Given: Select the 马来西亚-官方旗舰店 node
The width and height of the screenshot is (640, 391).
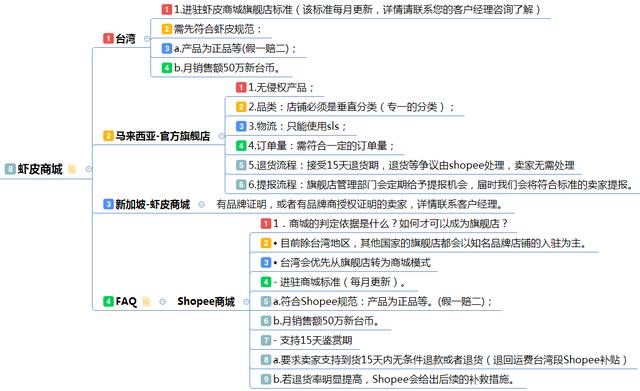Looking at the screenshot, I should tap(162, 136).
